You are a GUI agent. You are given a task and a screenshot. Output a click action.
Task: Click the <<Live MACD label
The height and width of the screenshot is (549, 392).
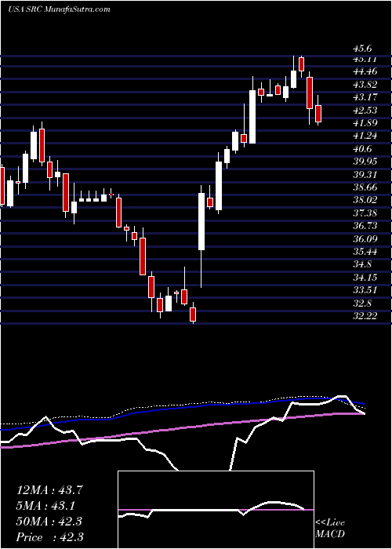coord(330,529)
